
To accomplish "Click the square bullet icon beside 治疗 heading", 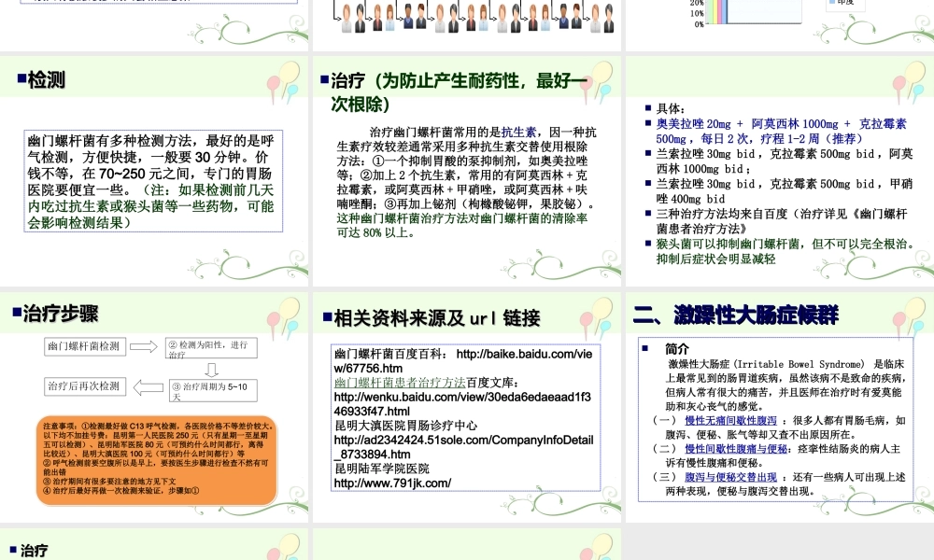I will [x=323, y=80].
